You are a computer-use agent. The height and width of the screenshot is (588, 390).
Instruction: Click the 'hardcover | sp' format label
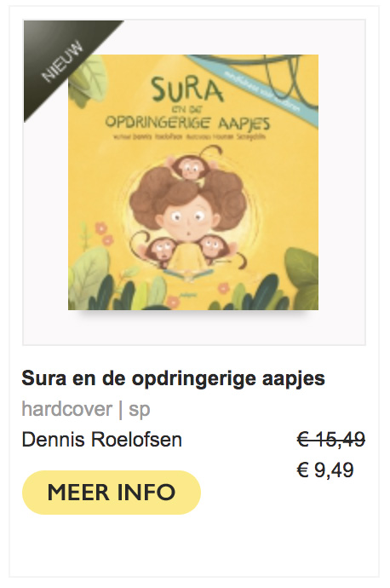coord(86,409)
